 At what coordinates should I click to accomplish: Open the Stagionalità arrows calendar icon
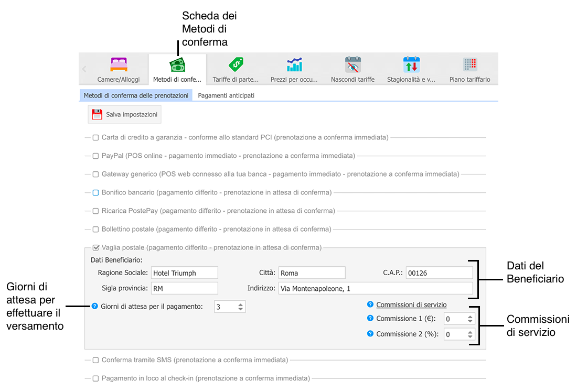point(411,64)
